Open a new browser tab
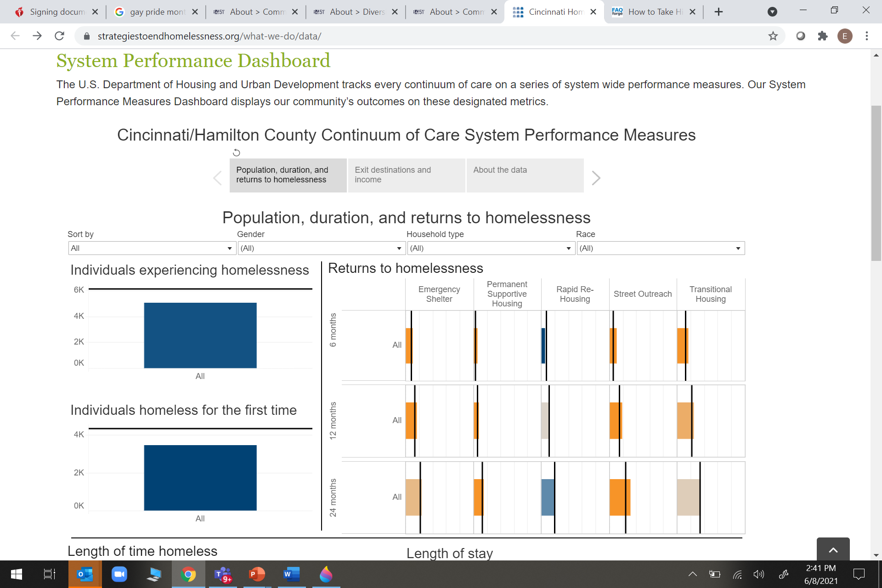This screenshot has height=588, width=882. tap(718, 12)
